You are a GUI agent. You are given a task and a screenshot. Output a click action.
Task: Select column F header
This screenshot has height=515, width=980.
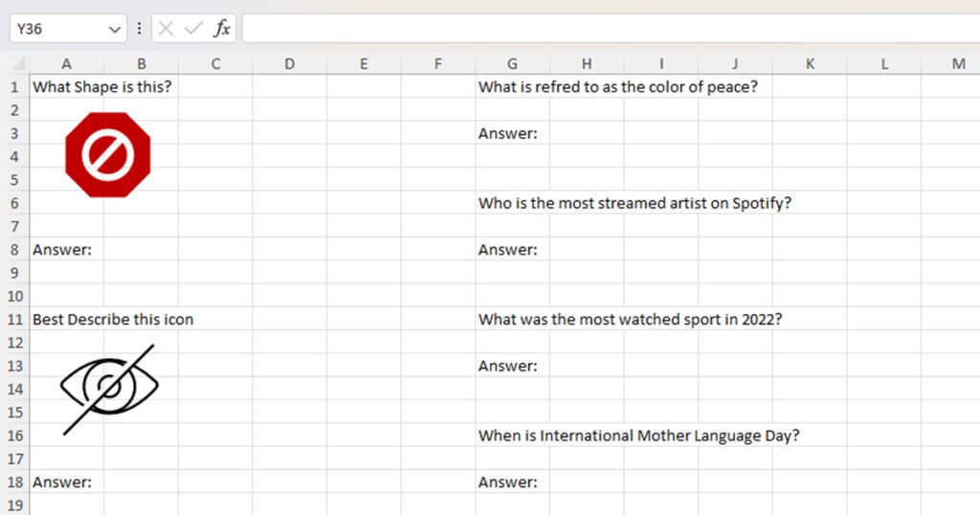tap(438, 64)
